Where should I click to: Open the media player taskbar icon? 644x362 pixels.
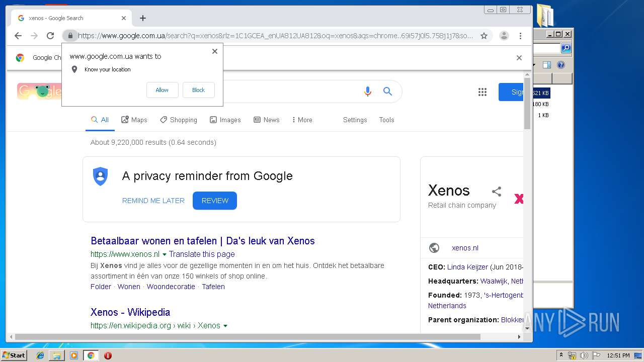74,355
